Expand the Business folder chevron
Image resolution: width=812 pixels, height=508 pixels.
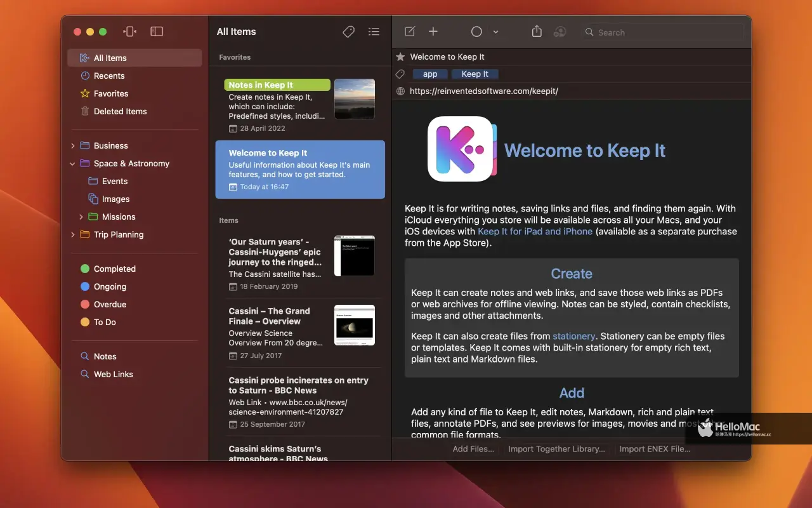click(73, 146)
